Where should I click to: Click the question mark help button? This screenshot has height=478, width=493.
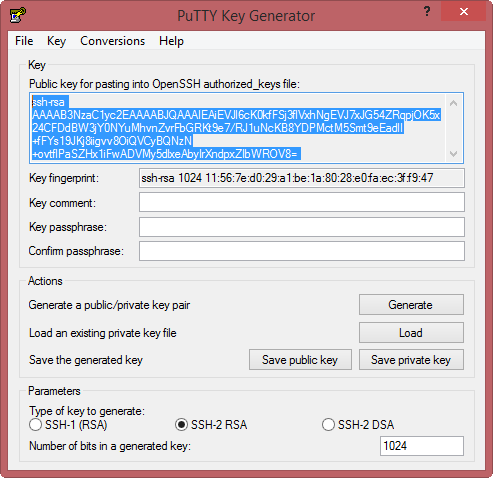tap(427, 12)
